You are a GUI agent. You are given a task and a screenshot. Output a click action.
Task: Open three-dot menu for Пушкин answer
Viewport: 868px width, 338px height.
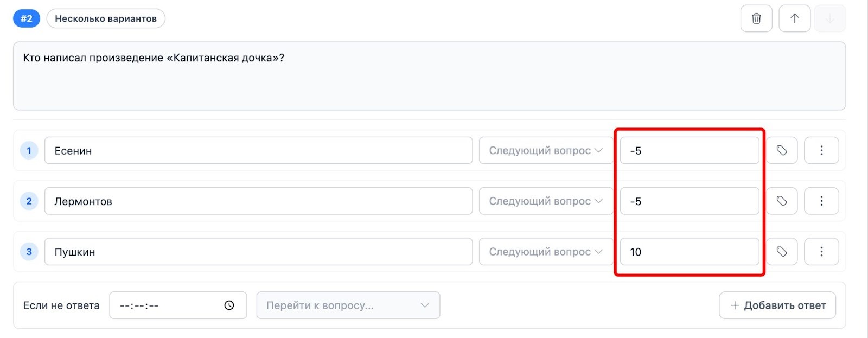point(821,252)
